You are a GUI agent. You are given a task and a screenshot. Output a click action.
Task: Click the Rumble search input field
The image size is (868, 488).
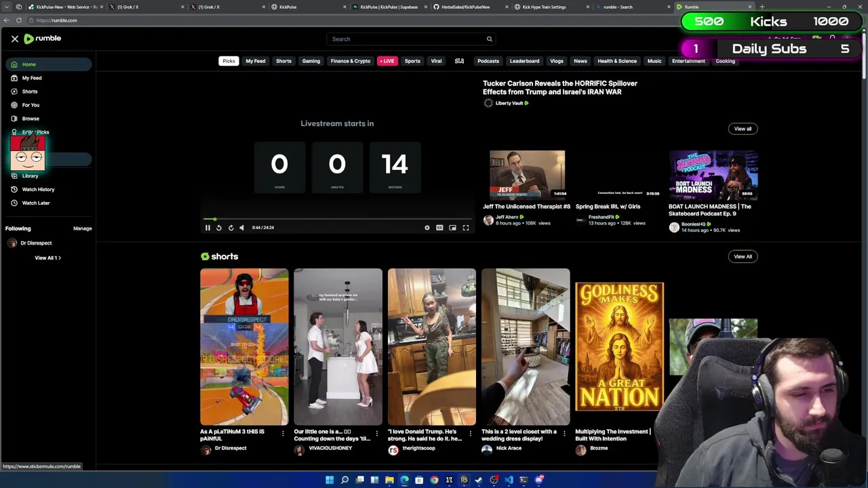[x=406, y=39]
